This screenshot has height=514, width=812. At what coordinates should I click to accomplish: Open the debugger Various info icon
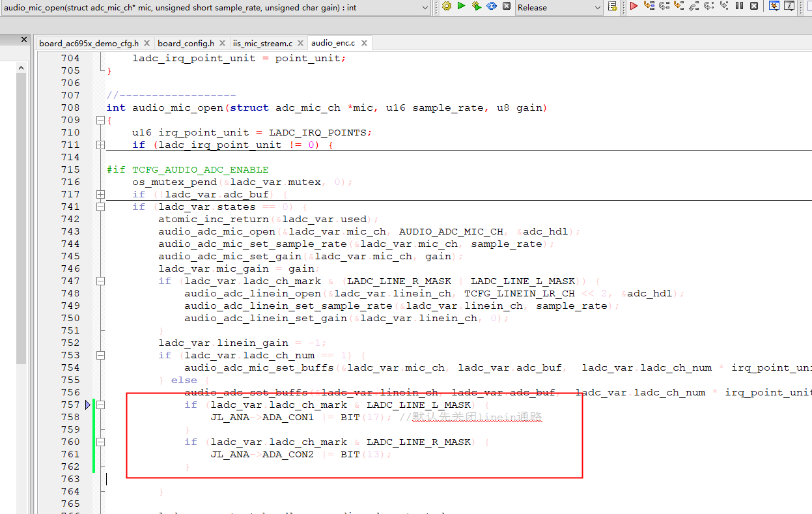[x=789, y=6]
